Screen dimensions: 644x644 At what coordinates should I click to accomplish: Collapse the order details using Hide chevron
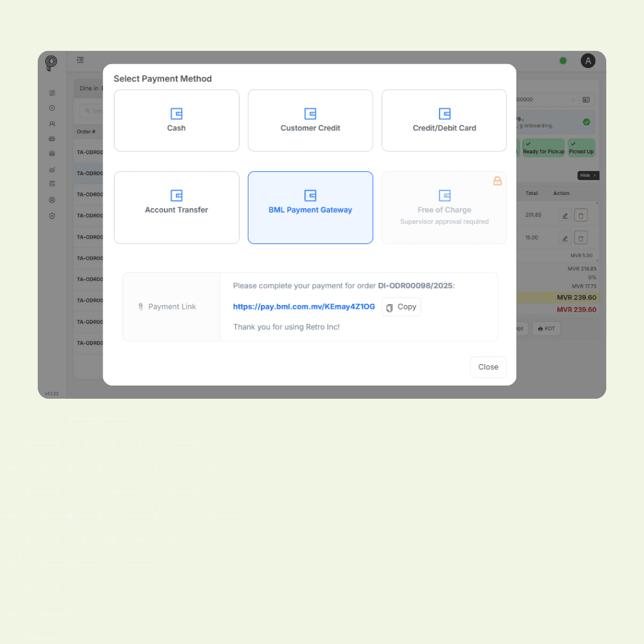coord(587,175)
